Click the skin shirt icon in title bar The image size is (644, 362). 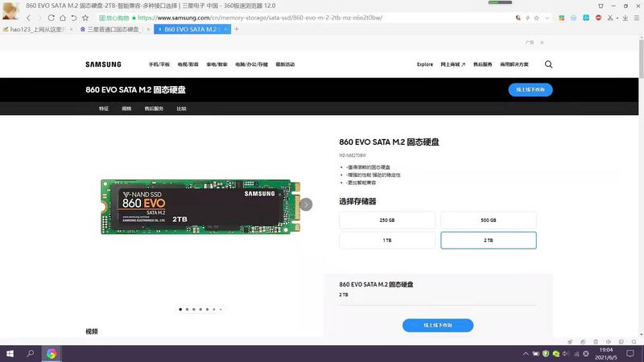coord(601,6)
